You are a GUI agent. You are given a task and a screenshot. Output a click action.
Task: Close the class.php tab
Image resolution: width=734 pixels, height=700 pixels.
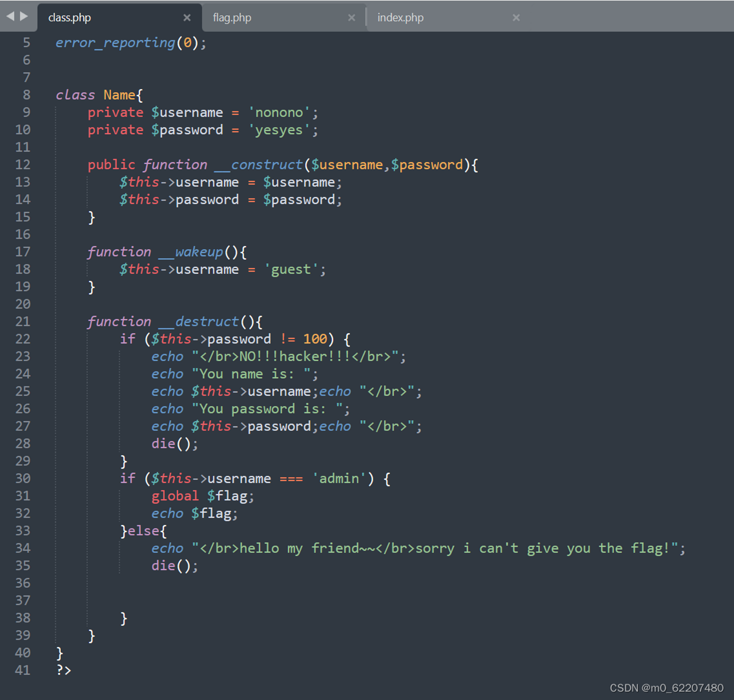pos(187,17)
